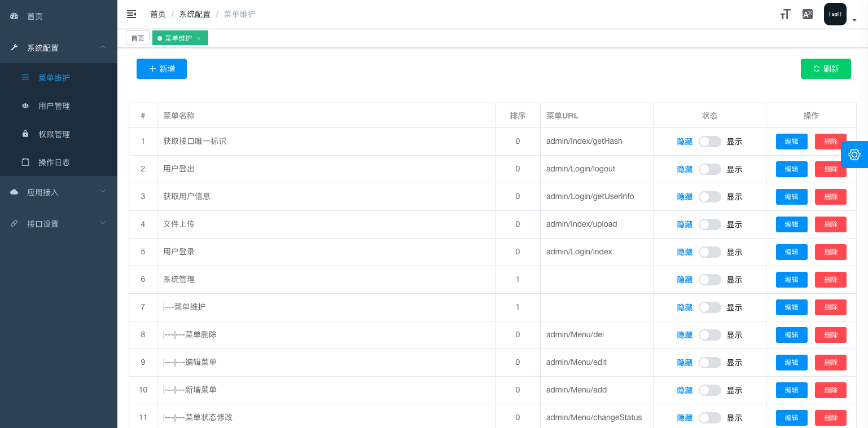
Task: Click the wrench icon for 系统配置
Action: (x=15, y=48)
